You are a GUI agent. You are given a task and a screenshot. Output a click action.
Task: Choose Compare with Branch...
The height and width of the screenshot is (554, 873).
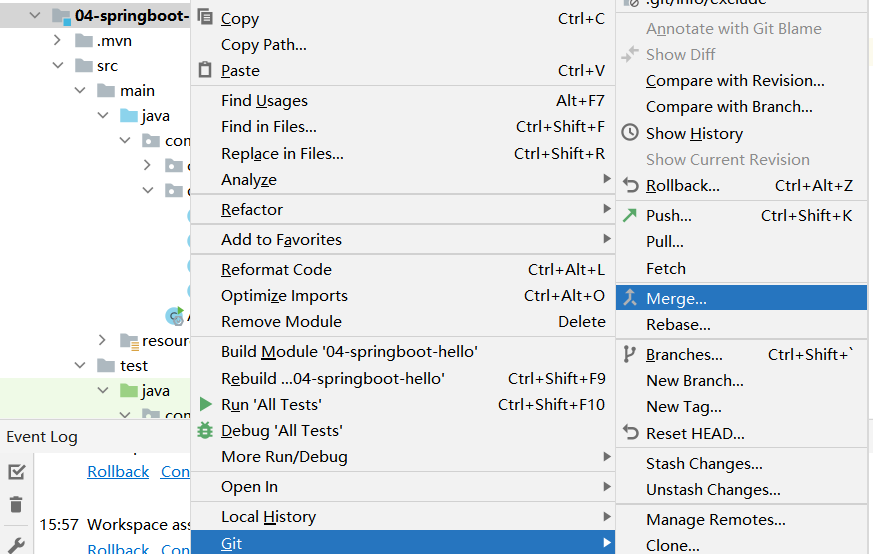click(742, 106)
